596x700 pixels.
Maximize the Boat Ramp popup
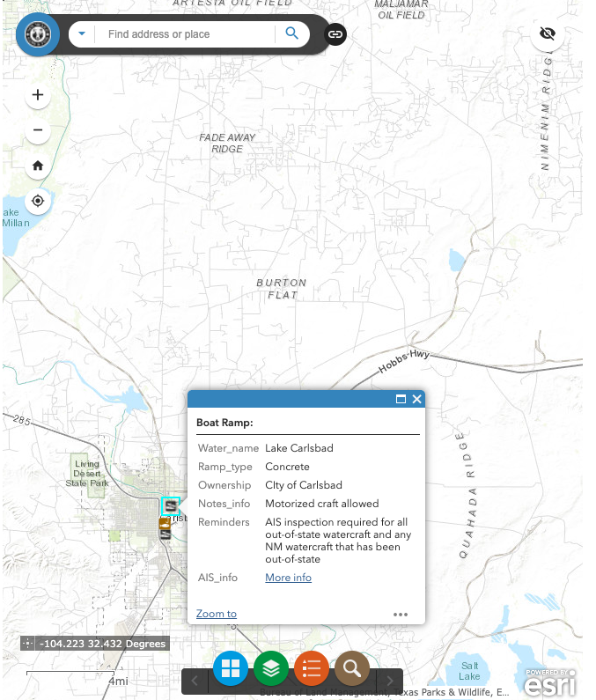401,399
